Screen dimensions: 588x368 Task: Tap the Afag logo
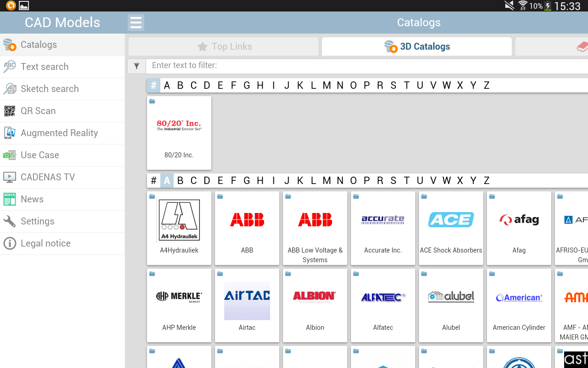(x=519, y=220)
